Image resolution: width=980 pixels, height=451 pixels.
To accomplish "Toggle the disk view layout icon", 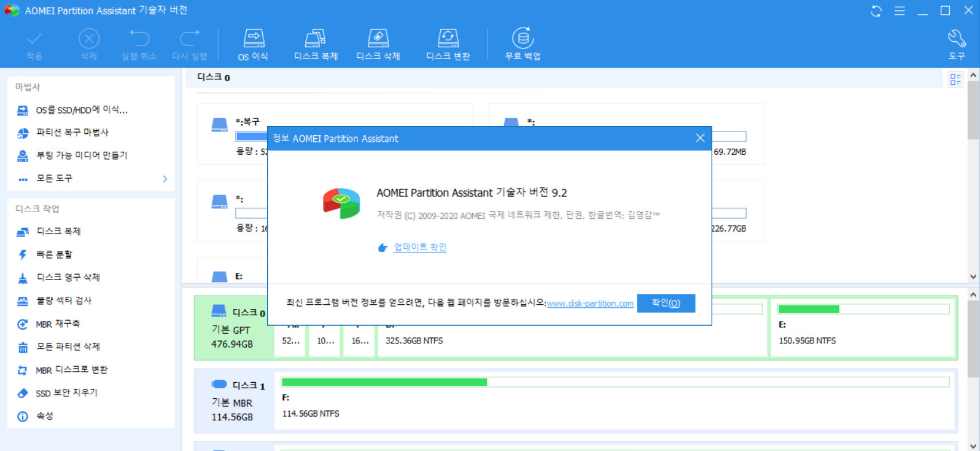I will 955,79.
